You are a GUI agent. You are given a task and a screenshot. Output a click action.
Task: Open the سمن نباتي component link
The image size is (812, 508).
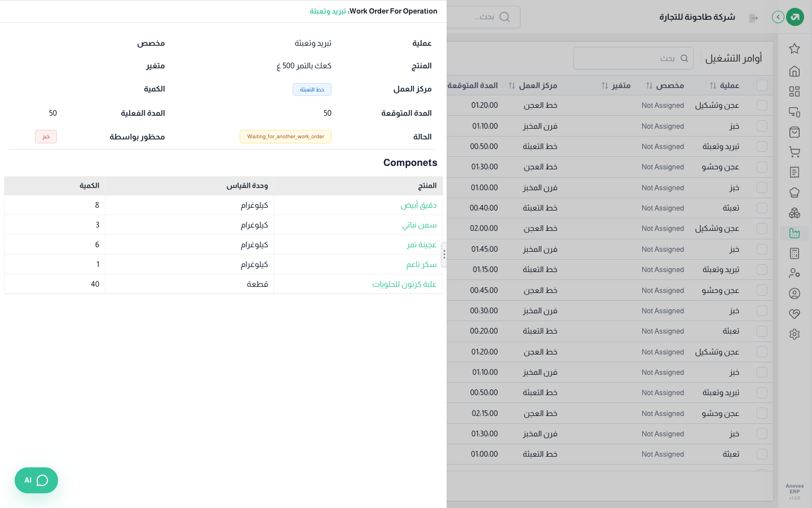coord(419,225)
